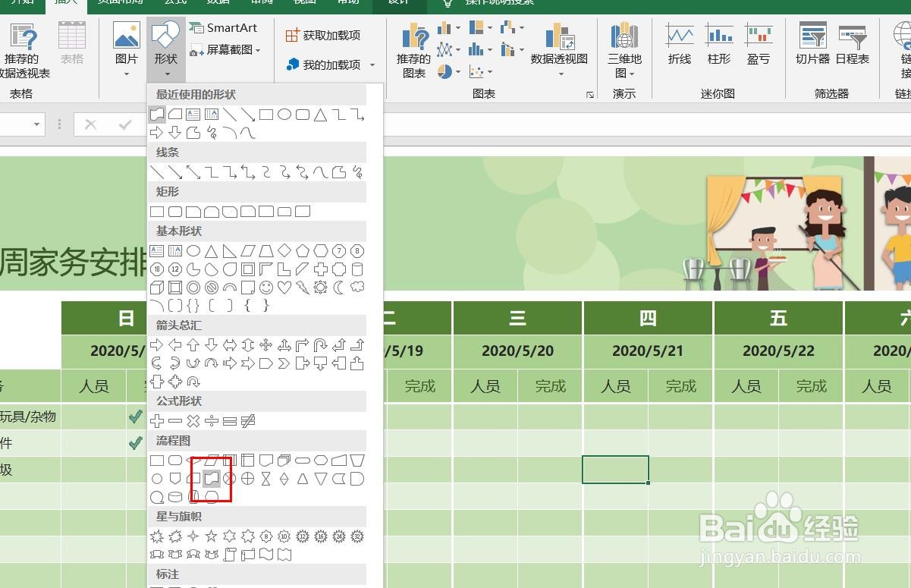Viewport: 911px width, 588px height.
Task: Click the formula bar Cancel (X) button
Action: (90, 125)
